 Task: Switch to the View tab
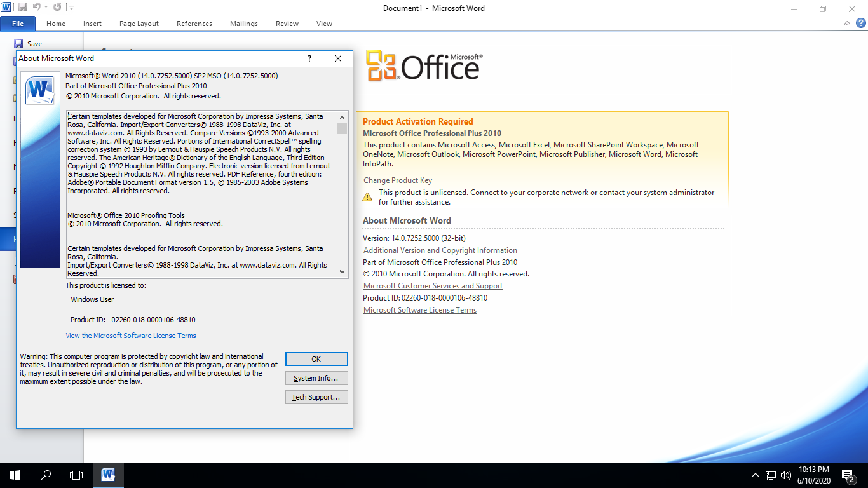coord(324,24)
